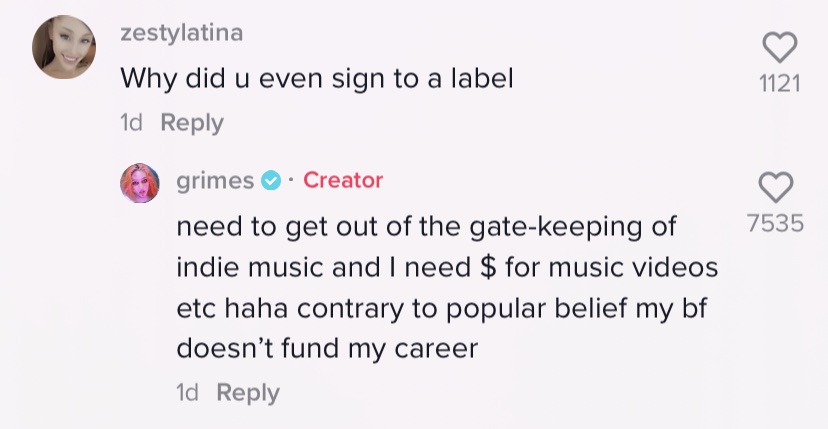
Task: Click the blue verified badge beside grimes
Action: click(x=271, y=181)
